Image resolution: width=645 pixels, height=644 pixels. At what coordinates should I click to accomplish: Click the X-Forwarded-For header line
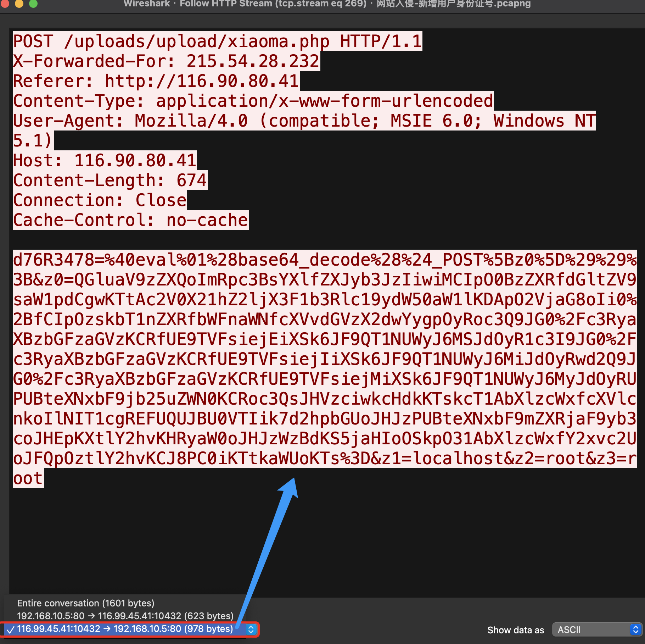[166, 61]
